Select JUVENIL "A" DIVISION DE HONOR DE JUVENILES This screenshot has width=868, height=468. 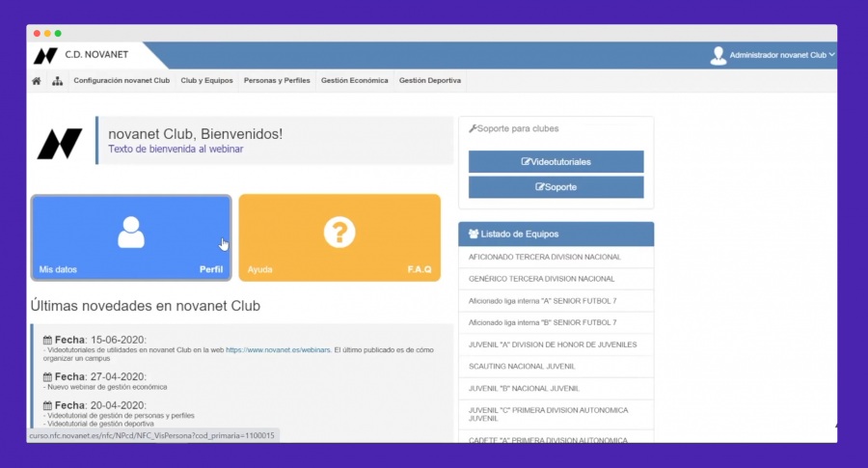pyautogui.click(x=556, y=344)
